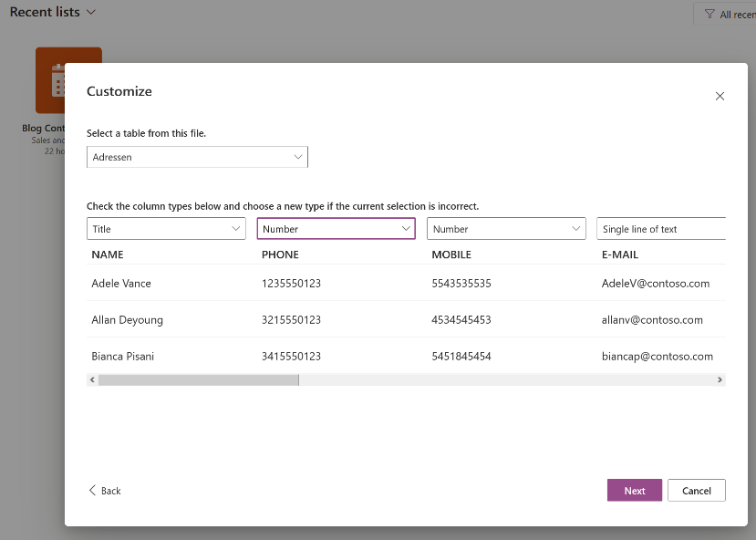Select the NAME column header
This screenshot has width=756, height=540.
coord(108,254)
